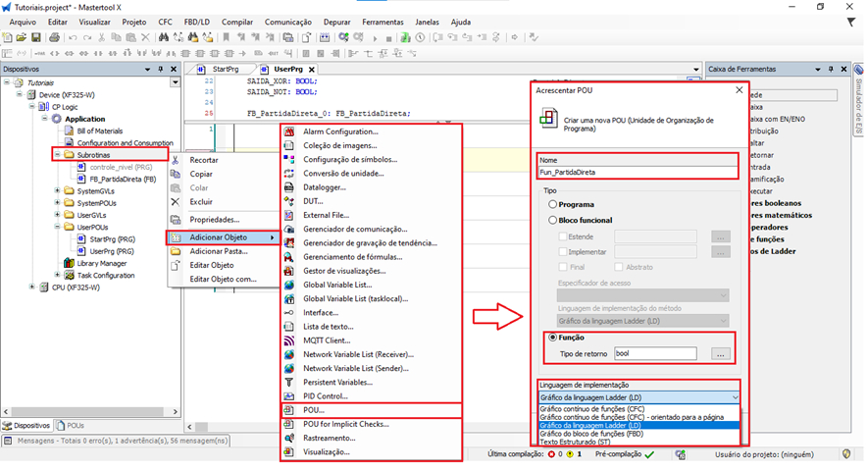Screen dimensions: 868x471
Task: Click the Alarm Configuration icon in the list
Action: [x=289, y=131]
